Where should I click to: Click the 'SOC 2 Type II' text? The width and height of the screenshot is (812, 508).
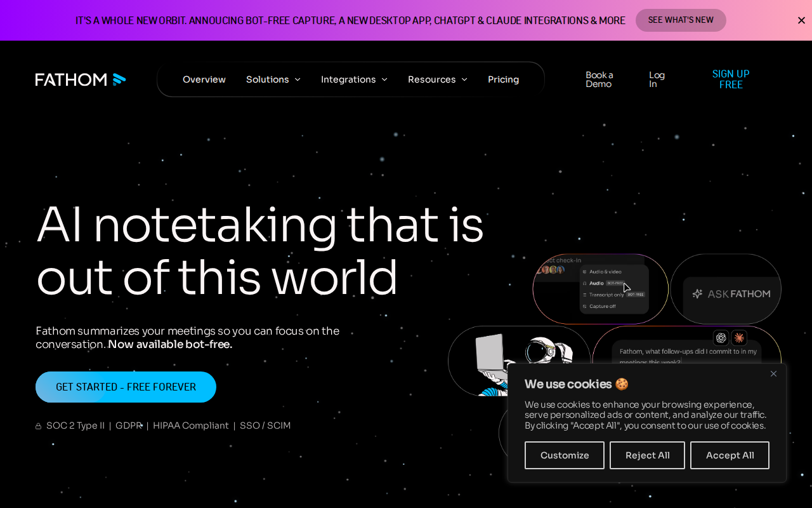click(x=75, y=425)
